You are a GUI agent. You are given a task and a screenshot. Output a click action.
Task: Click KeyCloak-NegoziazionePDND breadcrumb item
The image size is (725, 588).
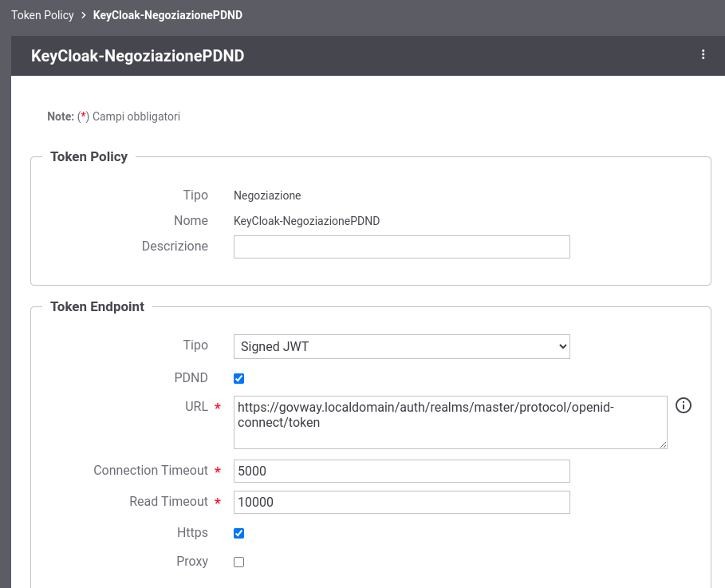[x=167, y=15]
